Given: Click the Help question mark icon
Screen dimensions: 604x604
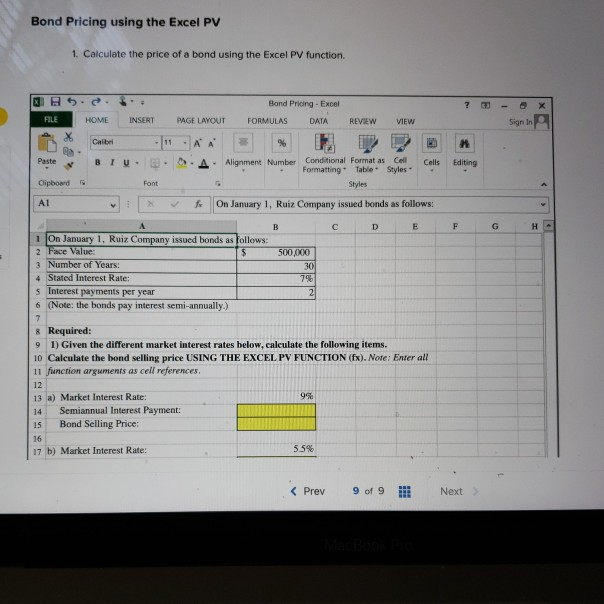Looking at the screenshot, I should click(x=467, y=105).
